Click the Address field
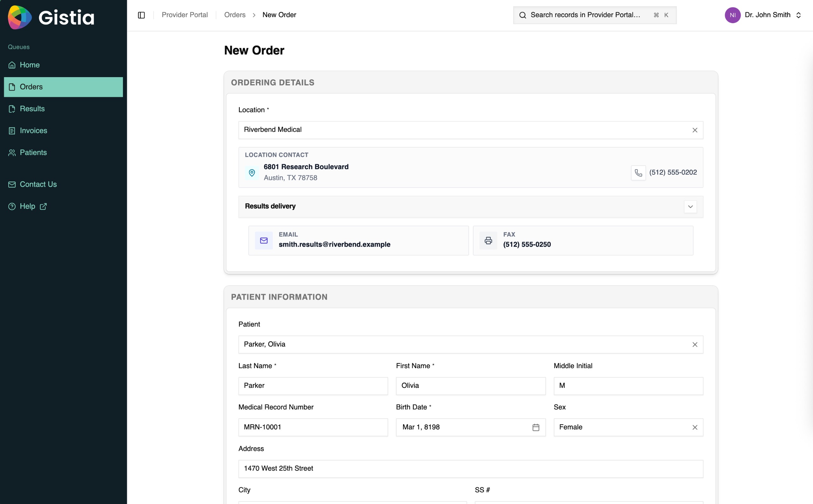This screenshot has width=813, height=504. (x=471, y=469)
